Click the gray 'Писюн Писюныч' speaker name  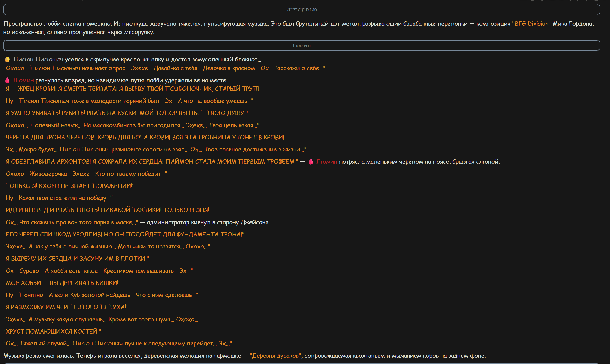pos(38,59)
